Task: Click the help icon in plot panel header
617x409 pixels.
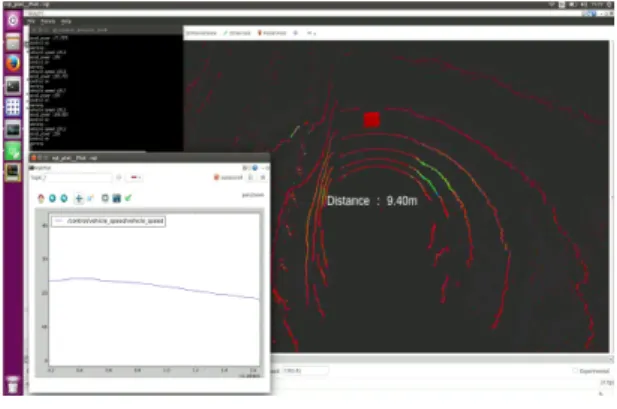Action: tap(255, 168)
